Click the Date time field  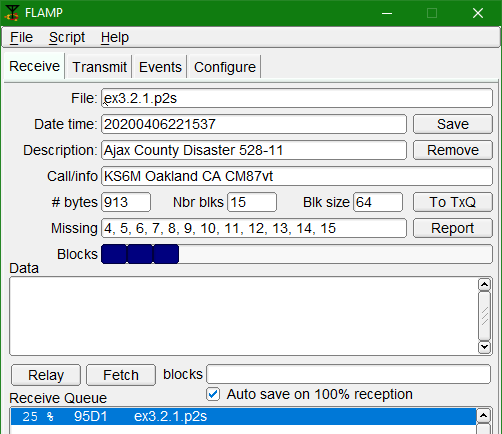254,124
